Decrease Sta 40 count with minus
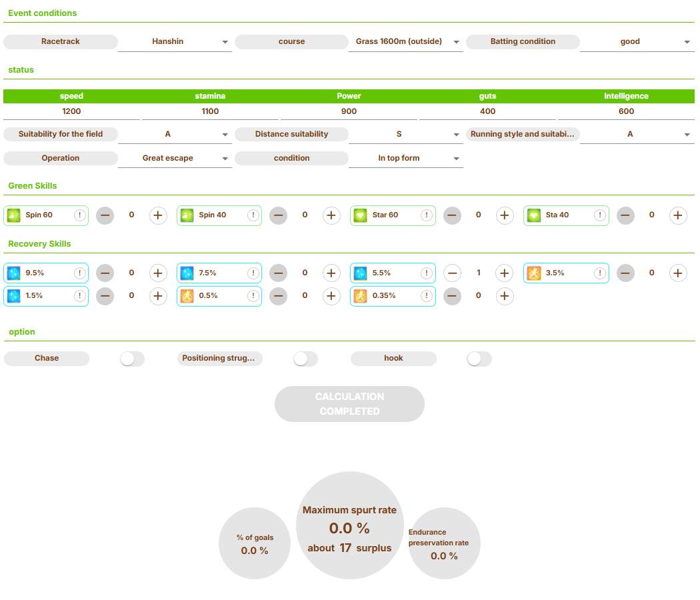Image resolution: width=700 pixels, height=600 pixels. [x=625, y=215]
